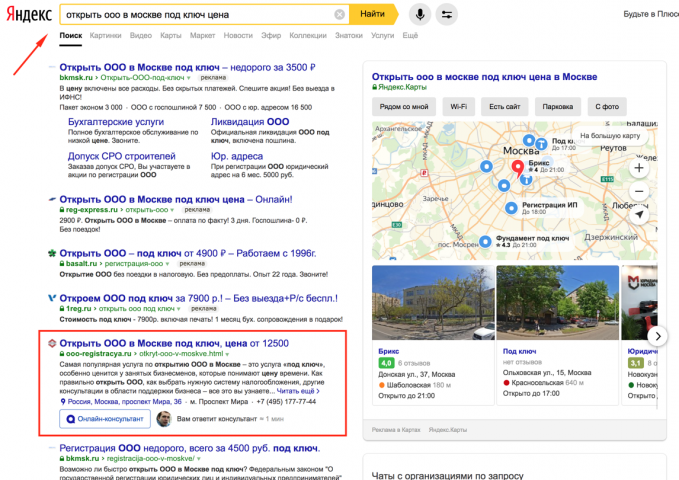
Task: Open Юр. адреса sitelink
Action: tap(236, 156)
